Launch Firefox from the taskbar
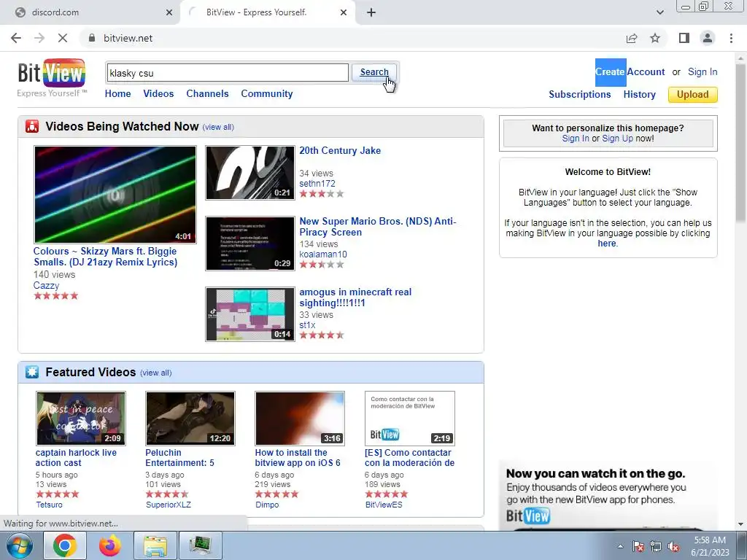Viewport: 747px width, 560px height. [x=110, y=545]
